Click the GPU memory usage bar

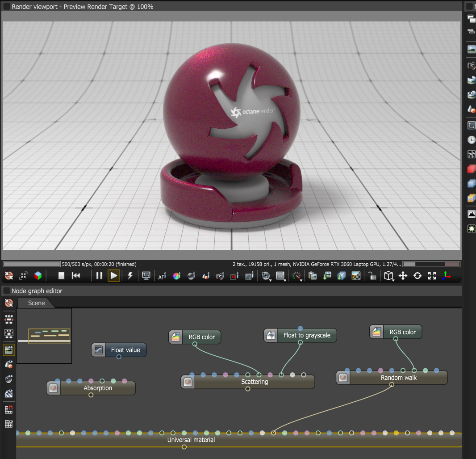[431, 264]
